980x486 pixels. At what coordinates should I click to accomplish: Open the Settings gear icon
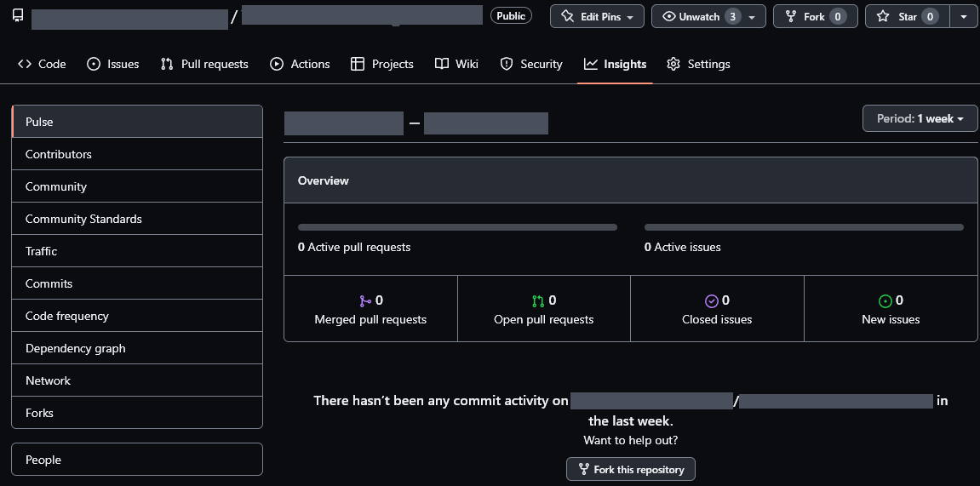click(673, 64)
